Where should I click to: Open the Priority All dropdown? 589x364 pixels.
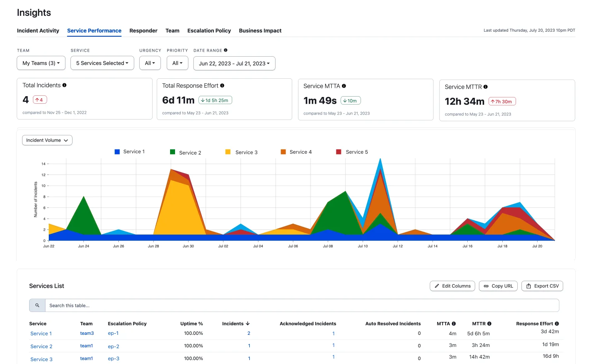177,63
